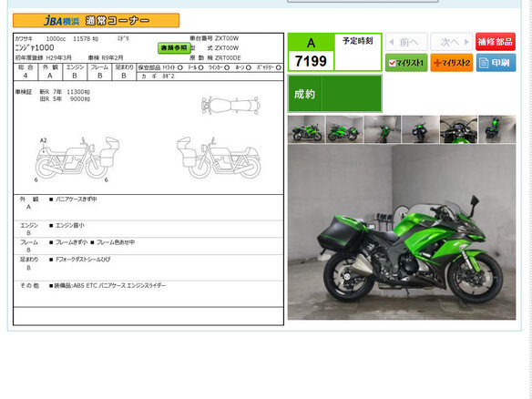Click the 車検 R9年2月 text
Screen dimensions: 532x399
coord(106,57)
